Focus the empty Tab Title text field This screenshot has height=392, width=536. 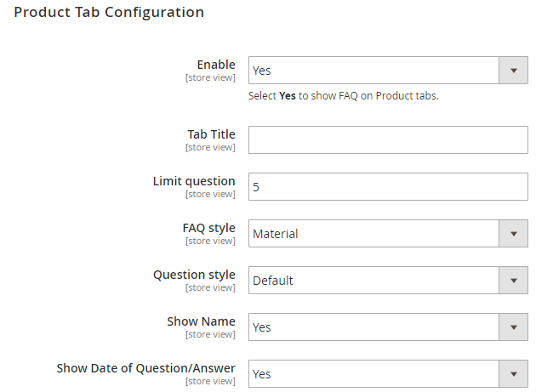coord(388,140)
